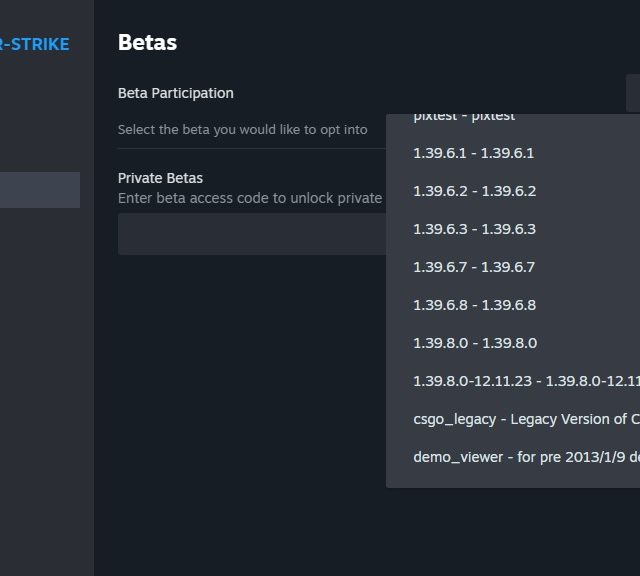
Task: Click the private beta access code field
Action: 250,234
